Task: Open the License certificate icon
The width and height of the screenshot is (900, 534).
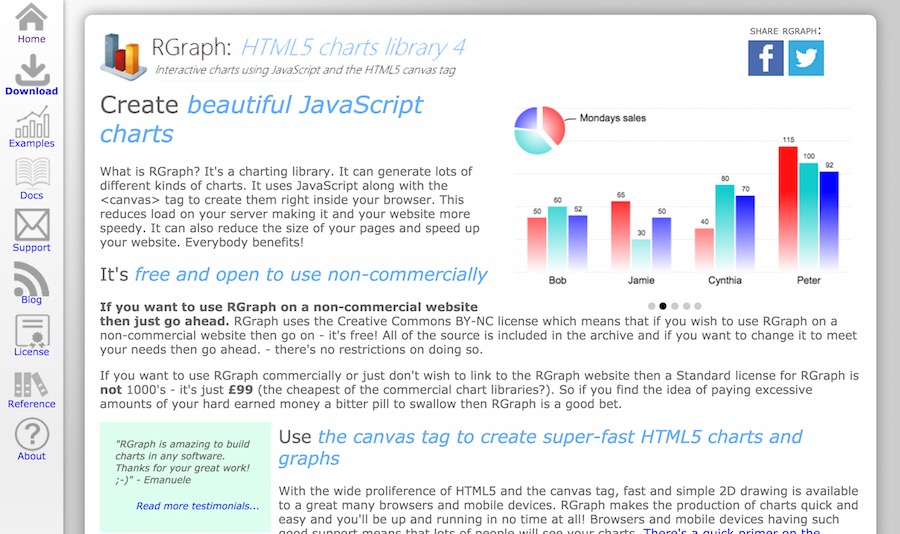Action: (x=32, y=331)
